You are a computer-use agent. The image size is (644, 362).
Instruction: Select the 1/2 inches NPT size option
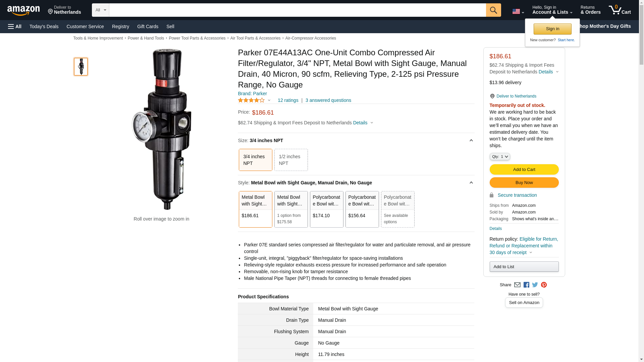pos(291,160)
